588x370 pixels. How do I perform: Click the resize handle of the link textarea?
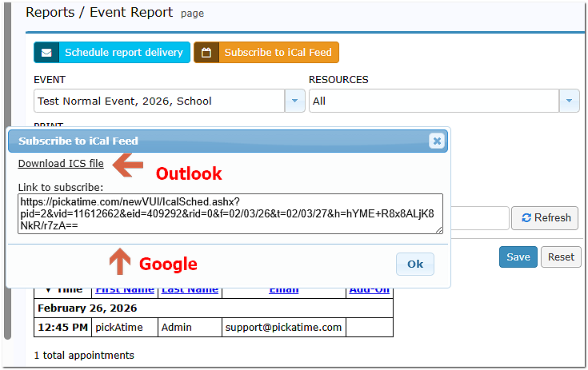[x=439, y=230]
